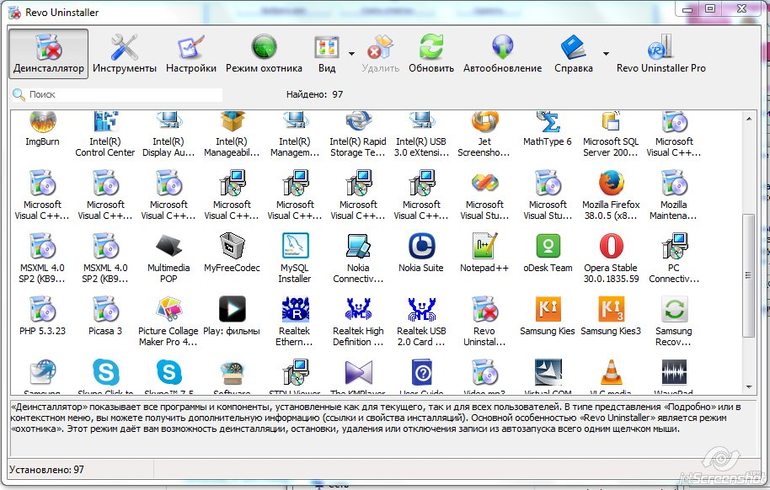The image size is (770, 490).
Task: Open the Справка help book icon
Action: pyautogui.click(x=572, y=53)
